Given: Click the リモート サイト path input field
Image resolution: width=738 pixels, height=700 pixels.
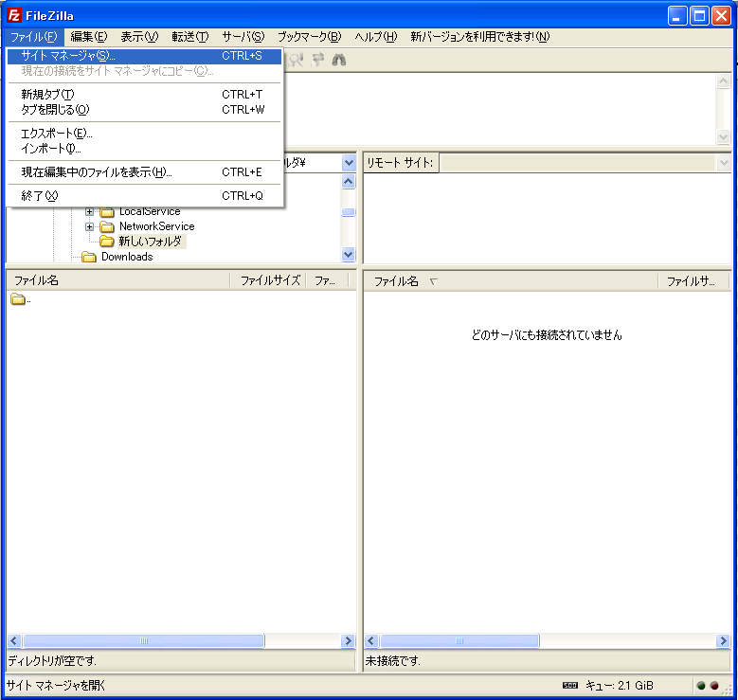Looking at the screenshot, I should [x=578, y=163].
